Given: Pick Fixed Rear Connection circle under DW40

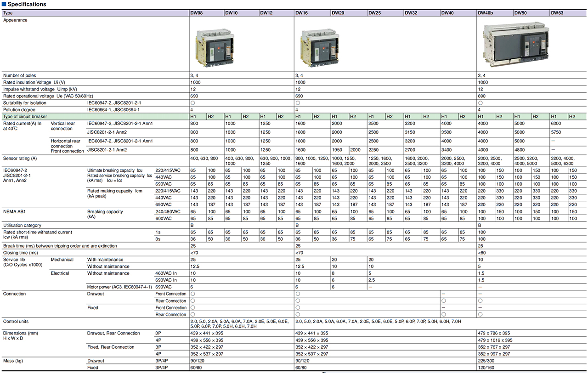Looking at the screenshot, I should click(x=443, y=315).
